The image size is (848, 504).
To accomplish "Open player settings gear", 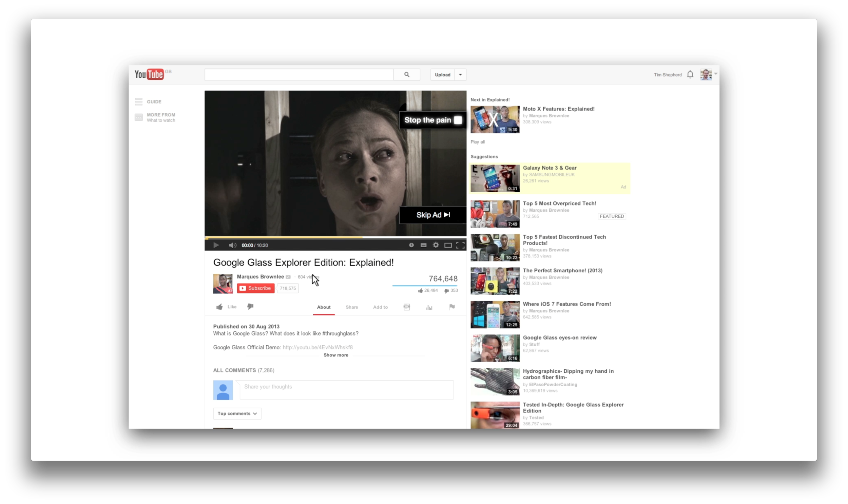I will 436,245.
